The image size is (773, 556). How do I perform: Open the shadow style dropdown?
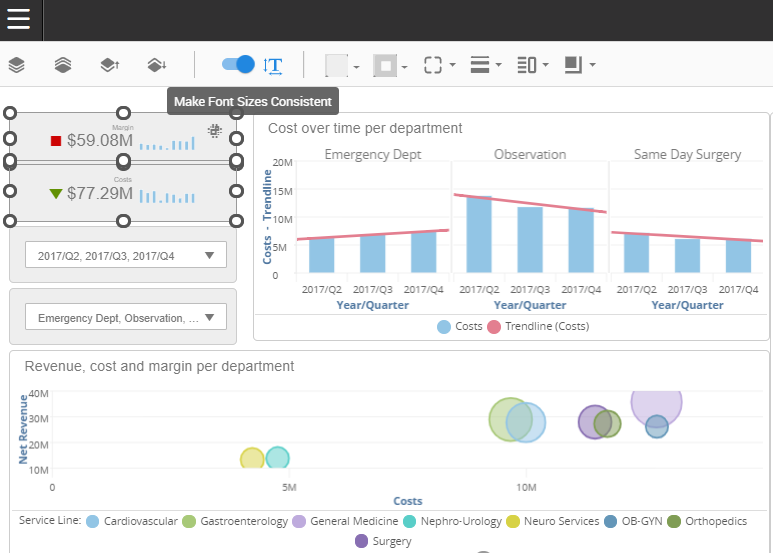(579, 65)
